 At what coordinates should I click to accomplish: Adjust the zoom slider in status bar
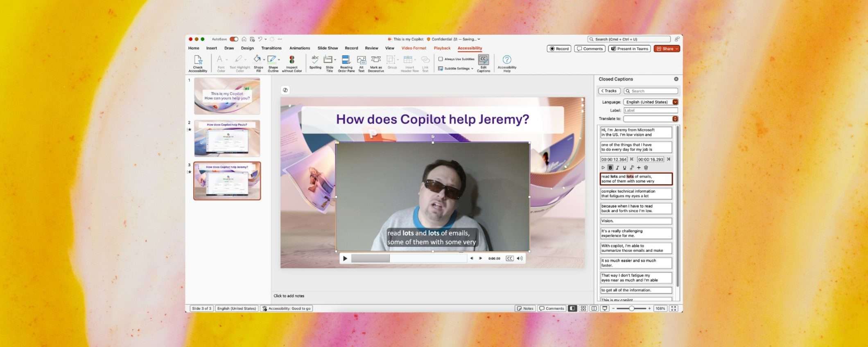point(632,309)
